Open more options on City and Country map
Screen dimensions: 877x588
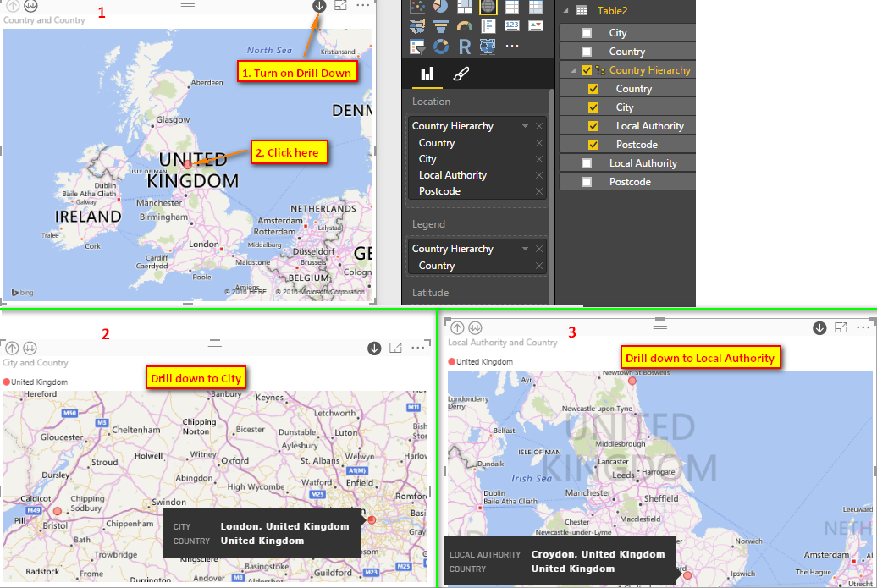point(418,348)
